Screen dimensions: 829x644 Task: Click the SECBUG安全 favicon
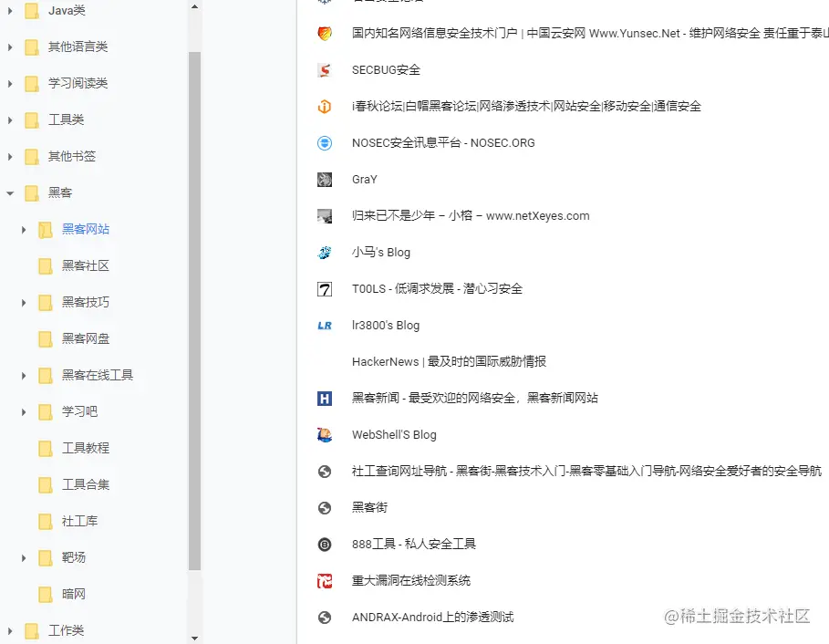(325, 70)
